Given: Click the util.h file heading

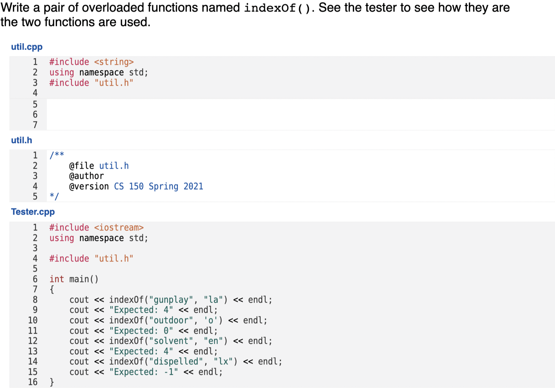Looking at the screenshot, I should (x=21, y=140).
